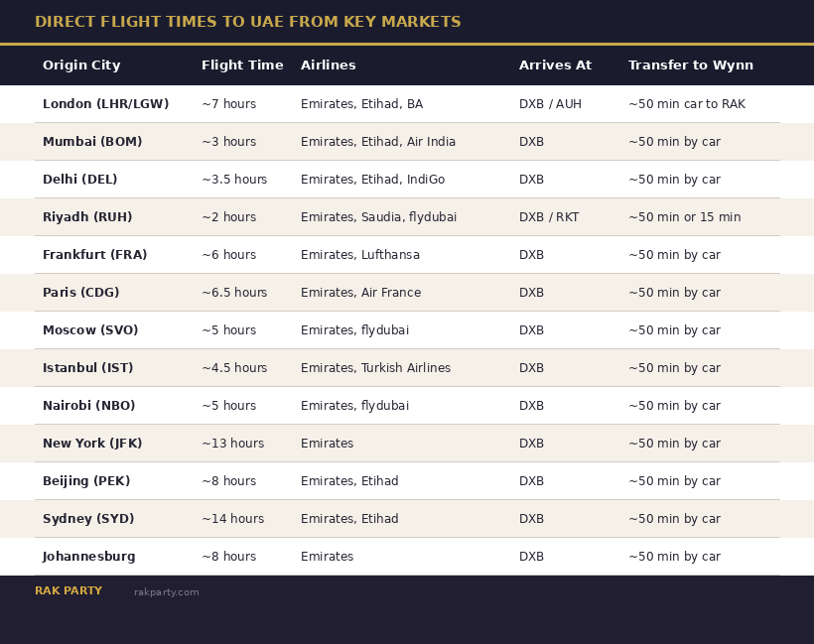Select the Johannesburg origin cell

pos(88,557)
